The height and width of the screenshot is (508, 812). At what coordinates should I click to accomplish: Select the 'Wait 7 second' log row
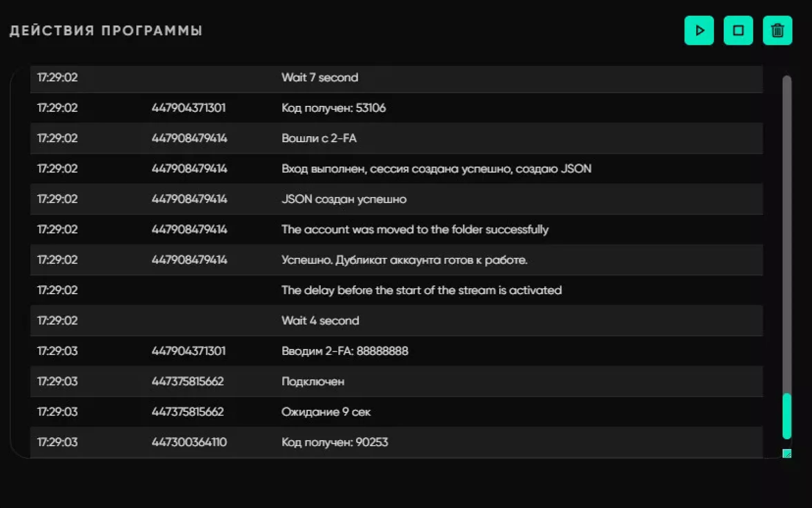[x=396, y=78]
